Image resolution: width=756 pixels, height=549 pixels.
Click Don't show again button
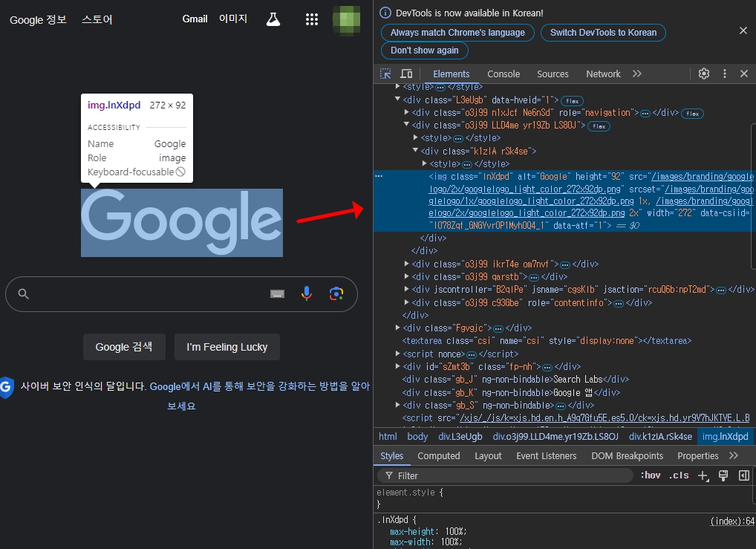tap(424, 51)
